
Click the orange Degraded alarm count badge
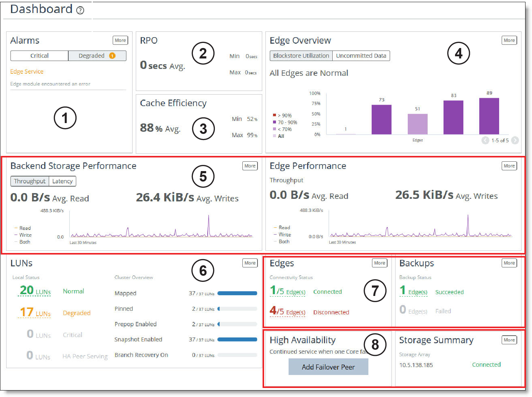pos(112,56)
